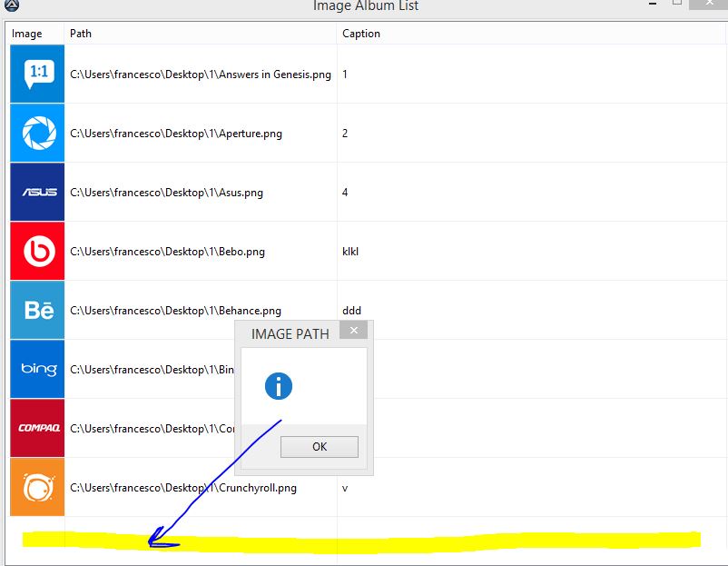This screenshot has width=728, height=566.
Task: Click caption "ddd" in the Behance row
Action: (x=352, y=311)
